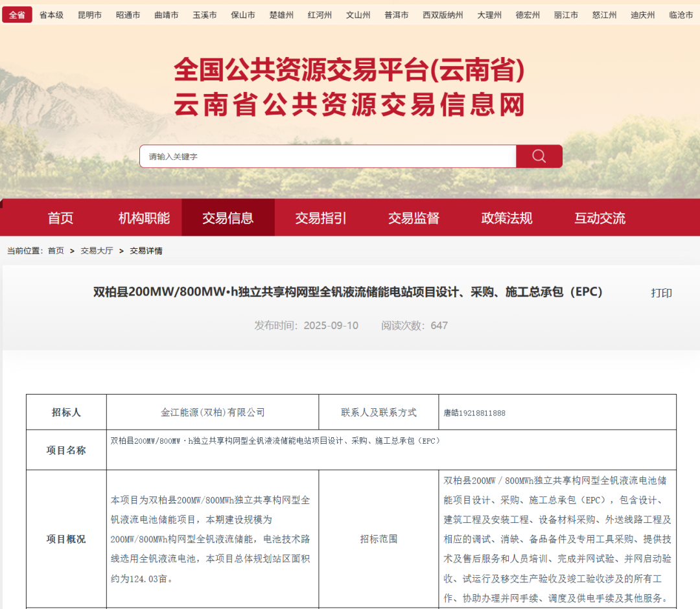
Task: Select the 机构职能 menu item
Action: [144, 218]
